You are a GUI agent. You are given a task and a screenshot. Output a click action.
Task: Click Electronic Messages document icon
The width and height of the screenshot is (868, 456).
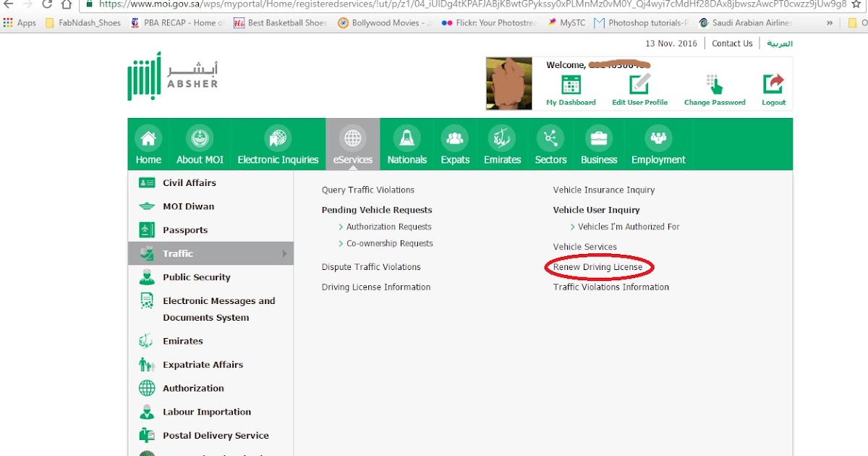(147, 301)
